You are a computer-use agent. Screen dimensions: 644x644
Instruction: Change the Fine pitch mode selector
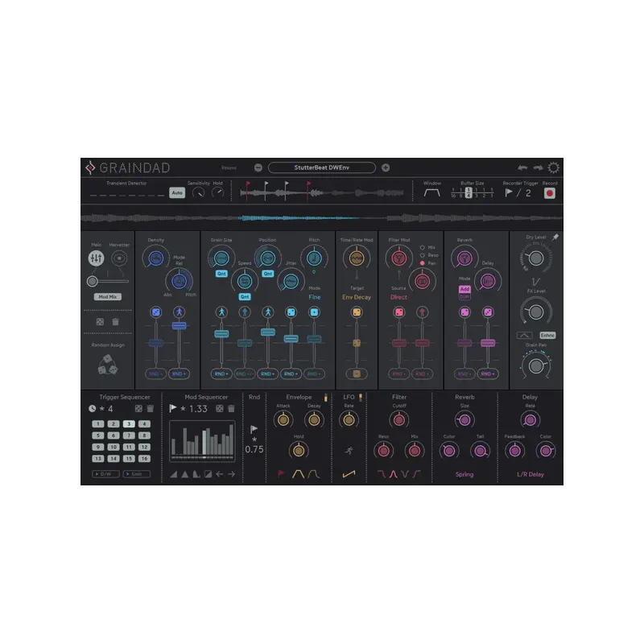[x=314, y=297]
